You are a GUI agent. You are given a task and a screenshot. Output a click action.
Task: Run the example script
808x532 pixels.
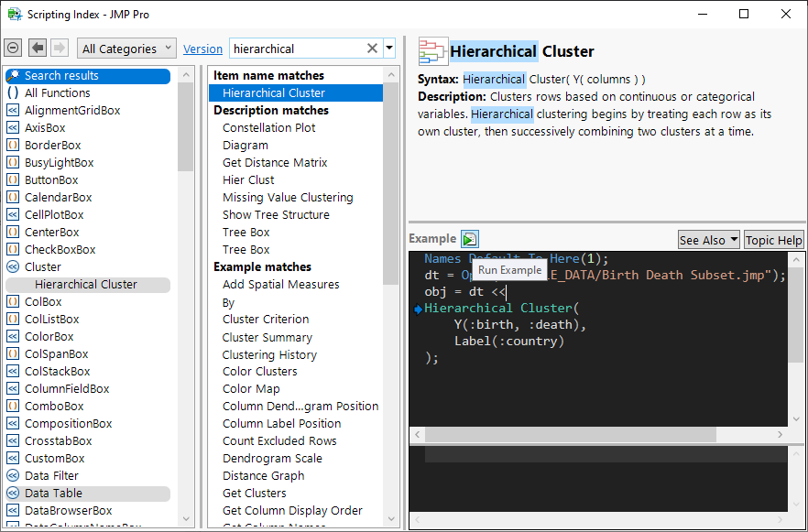(469, 239)
